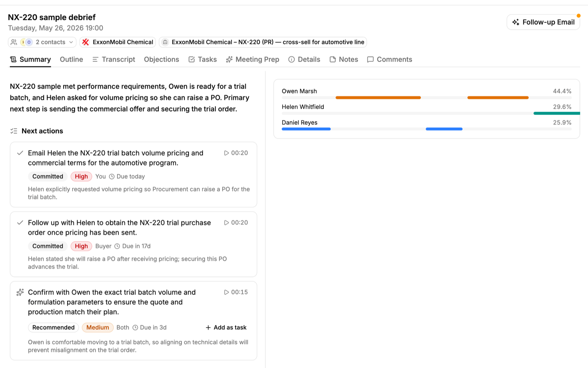Click the Medium priority badge
Viewport: 588px width, 368px height.
tap(98, 327)
